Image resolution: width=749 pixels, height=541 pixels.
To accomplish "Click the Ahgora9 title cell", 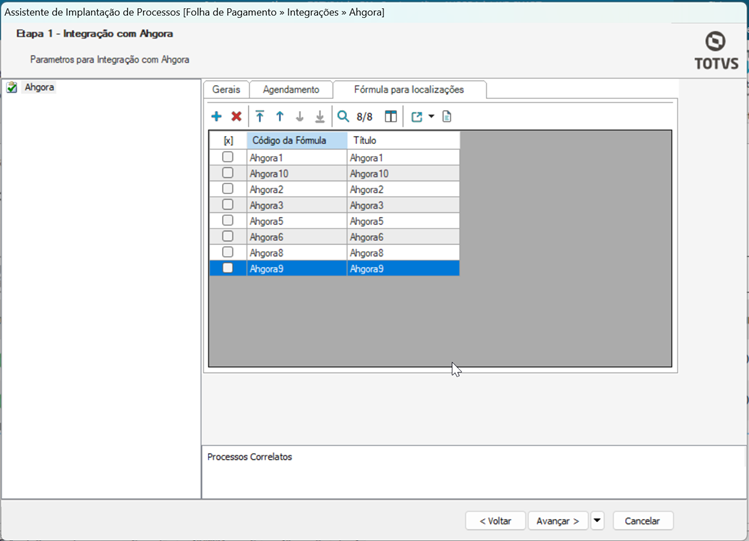I will pos(404,268).
